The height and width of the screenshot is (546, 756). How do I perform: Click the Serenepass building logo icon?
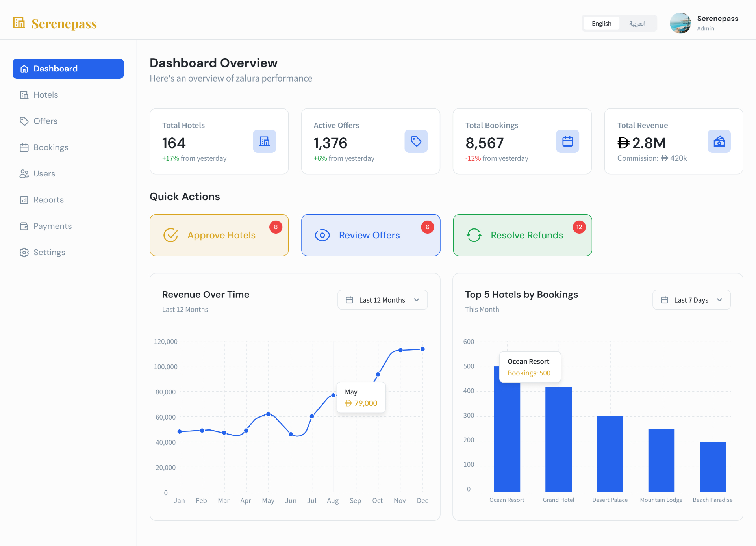(x=19, y=23)
